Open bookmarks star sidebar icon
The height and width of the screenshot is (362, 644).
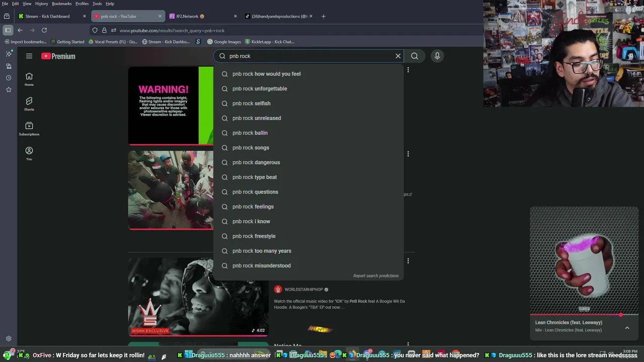[x=9, y=89]
